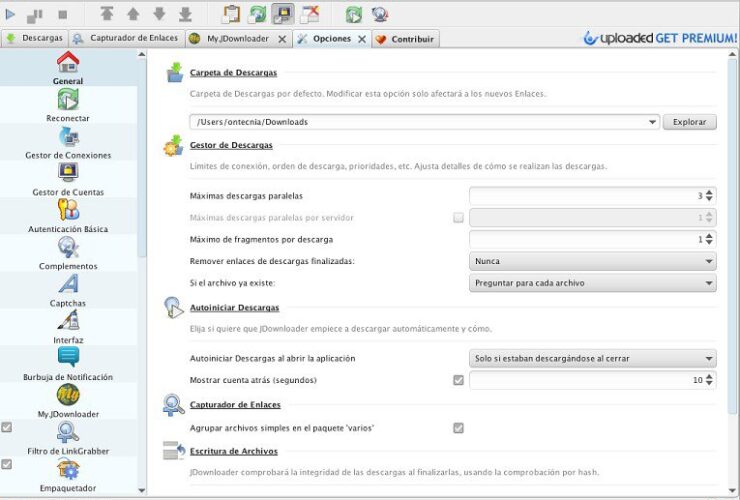Open Empaquetador settings in sidebar
Image resolution: width=740 pixels, height=500 pixels.
[68, 475]
